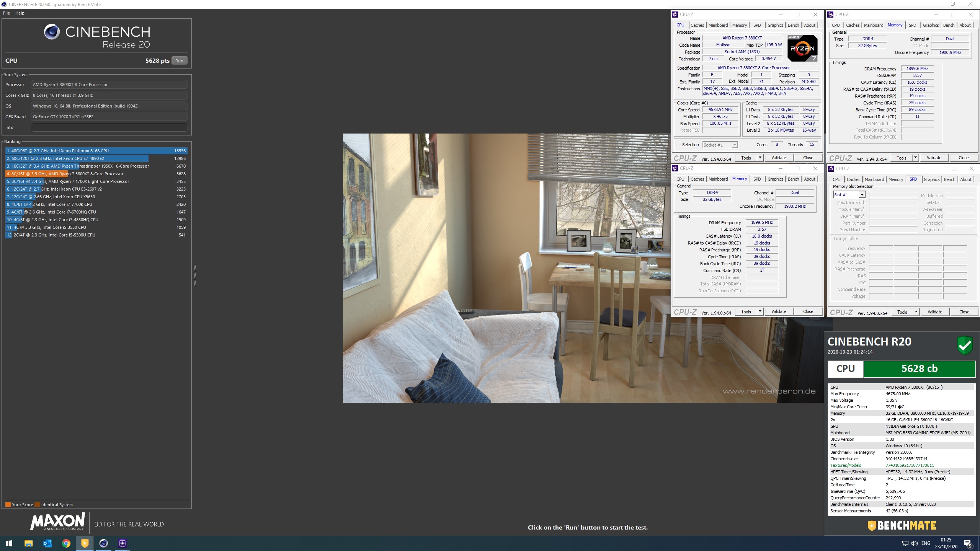Click the Cinebench sphere logo
The width and height of the screenshot is (980, 551).
52,32
